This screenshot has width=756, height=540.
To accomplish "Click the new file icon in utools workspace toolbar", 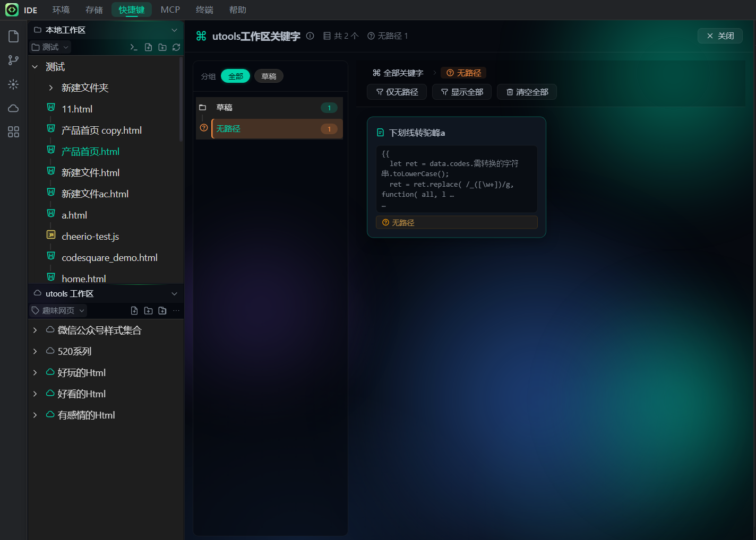I will point(134,311).
